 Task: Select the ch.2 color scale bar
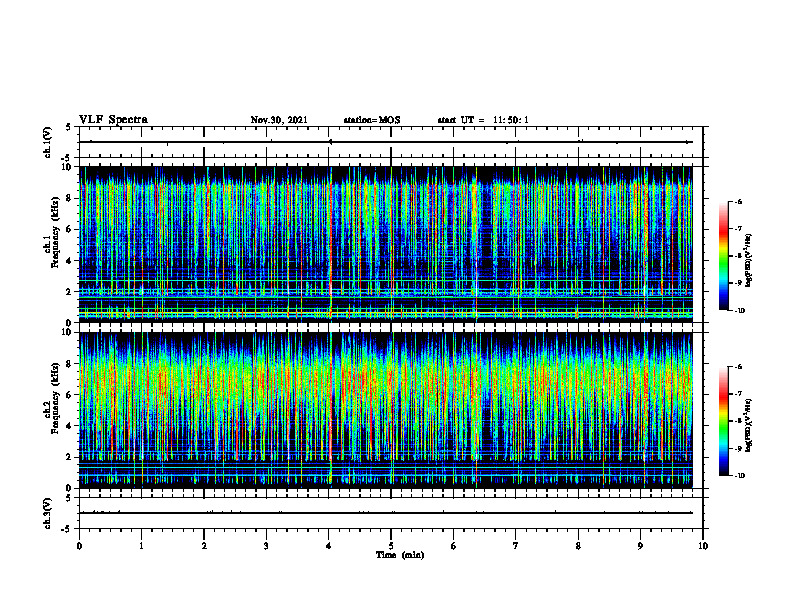(x=723, y=421)
